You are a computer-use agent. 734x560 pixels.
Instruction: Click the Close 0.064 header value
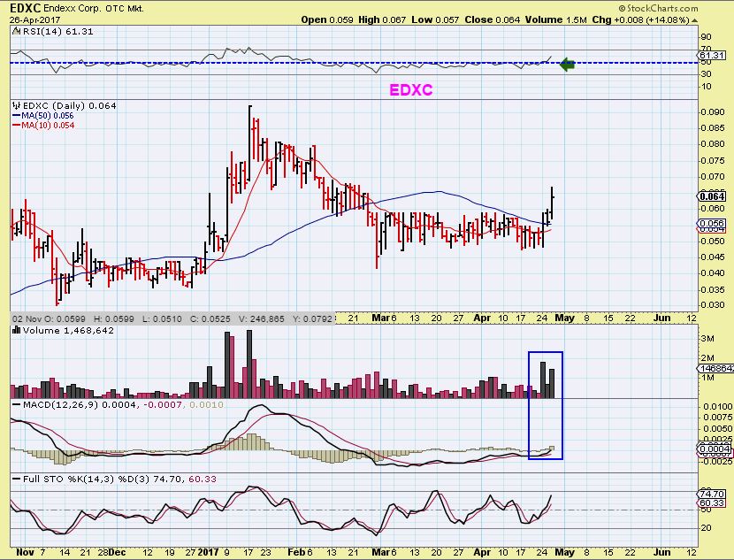493,19
